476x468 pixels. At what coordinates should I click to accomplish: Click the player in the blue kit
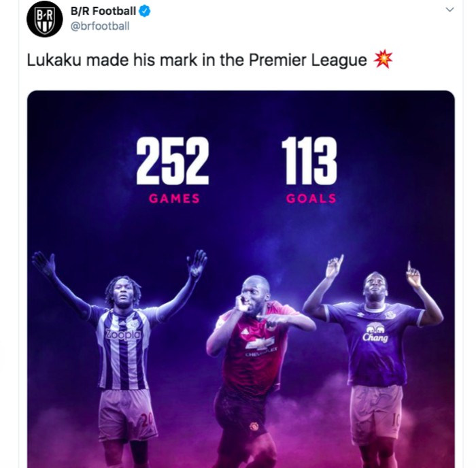point(374,354)
